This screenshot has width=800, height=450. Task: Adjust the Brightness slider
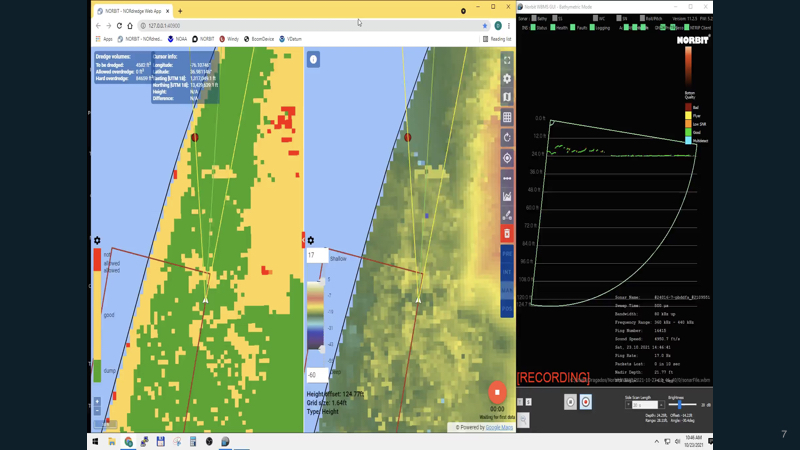pos(681,405)
